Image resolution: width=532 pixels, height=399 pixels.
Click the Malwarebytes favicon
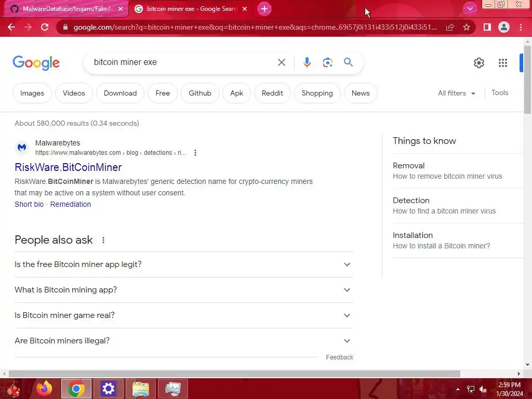coord(22,147)
